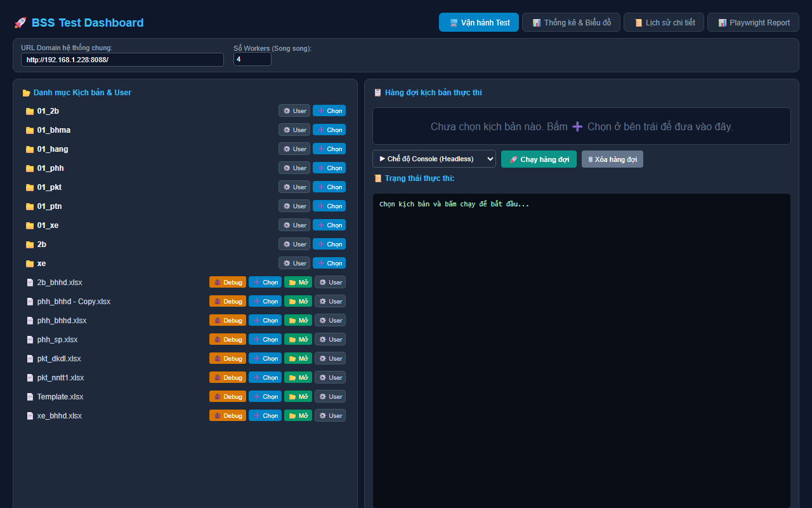
Task: Click User for phh_bhhd.xlsx
Action: [x=331, y=320]
